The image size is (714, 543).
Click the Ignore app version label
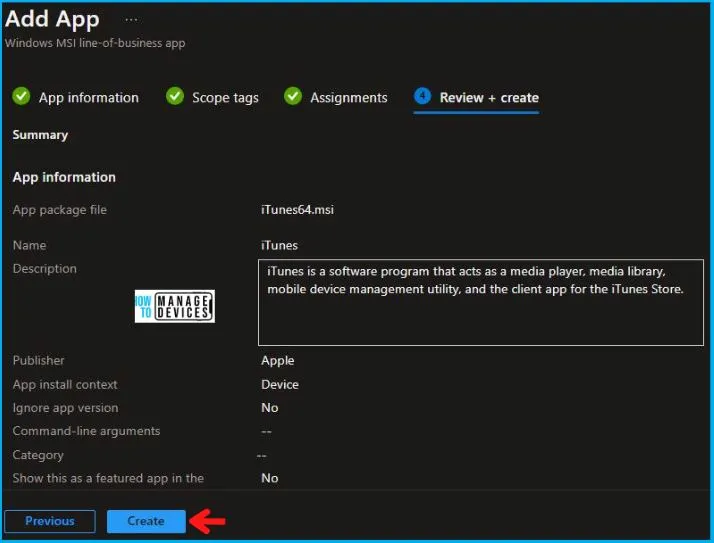(66, 408)
